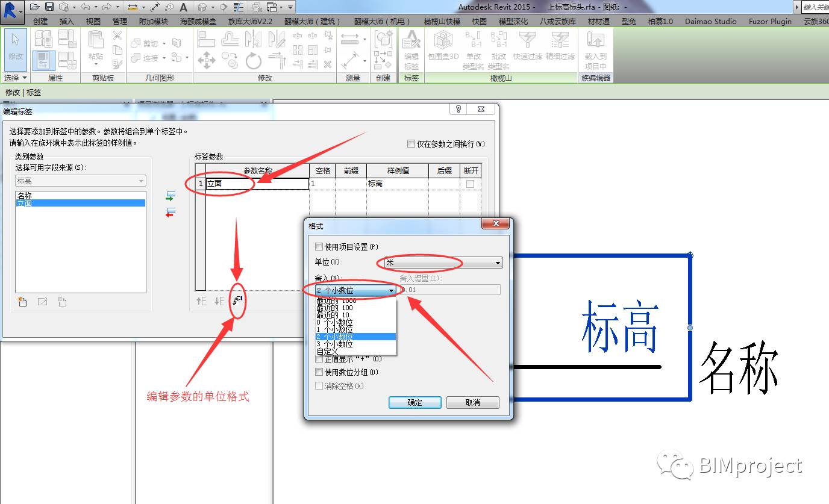829x504 pixels.
Task: Click the move parameter down icon
Action: click(x=219, y=301)
